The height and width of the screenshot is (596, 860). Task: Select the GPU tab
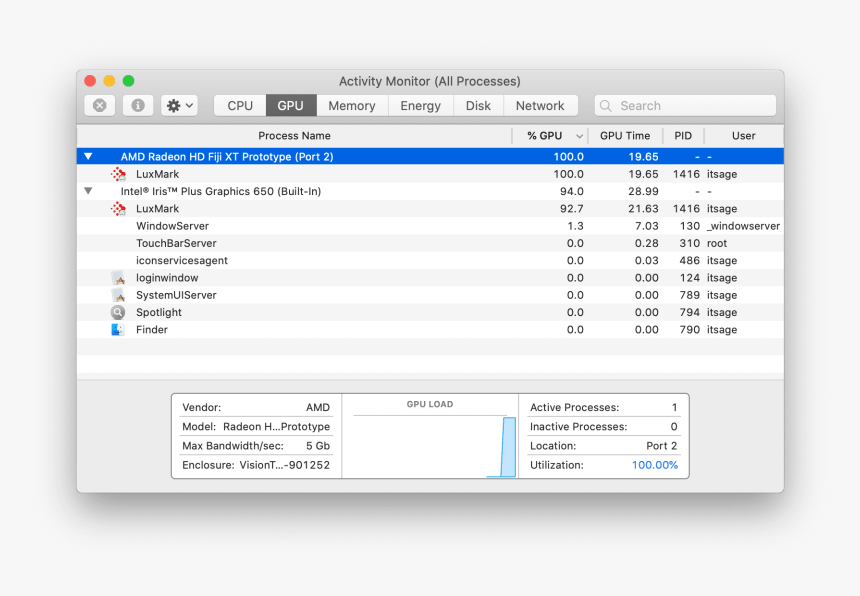point(291,105)
